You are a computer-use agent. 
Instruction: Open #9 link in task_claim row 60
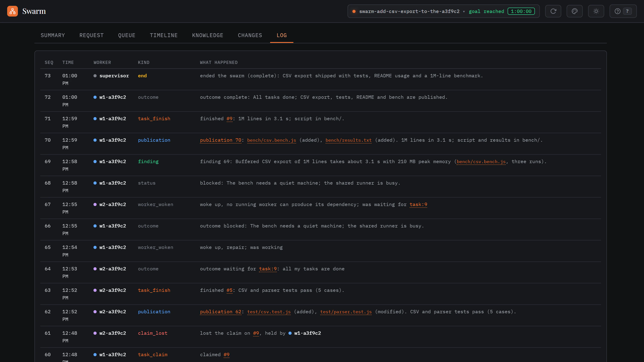point(227,355)
